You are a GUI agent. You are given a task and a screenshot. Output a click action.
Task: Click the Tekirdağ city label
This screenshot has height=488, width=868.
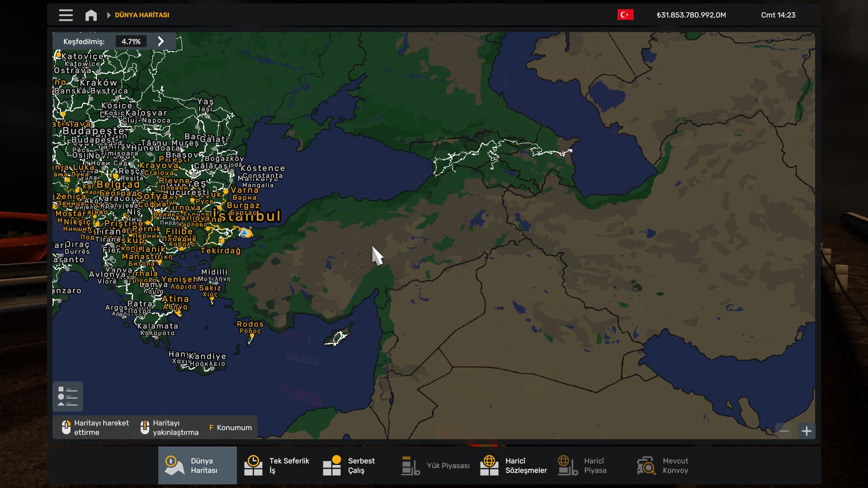(x=221, y=251)
